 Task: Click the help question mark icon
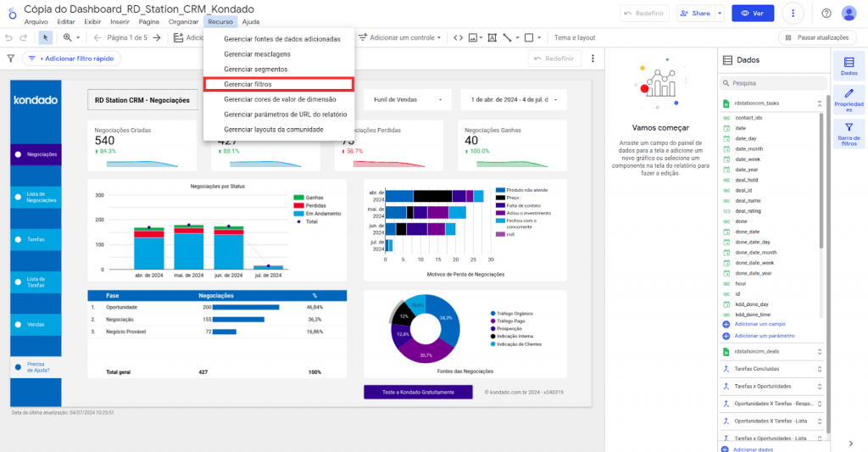point(826,14)
